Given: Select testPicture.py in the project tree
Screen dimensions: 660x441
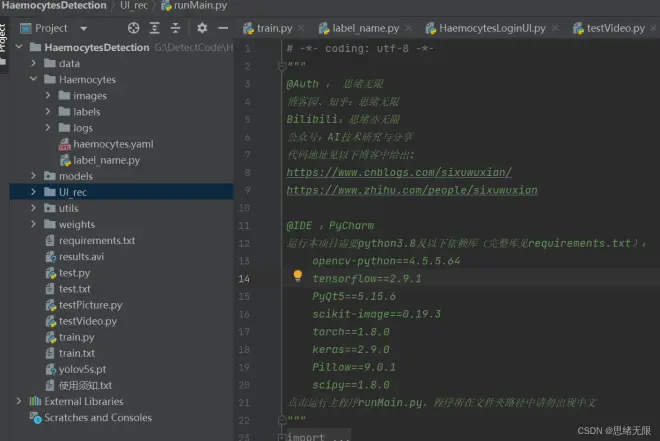Looking at the screenshot, I should 90,305.
